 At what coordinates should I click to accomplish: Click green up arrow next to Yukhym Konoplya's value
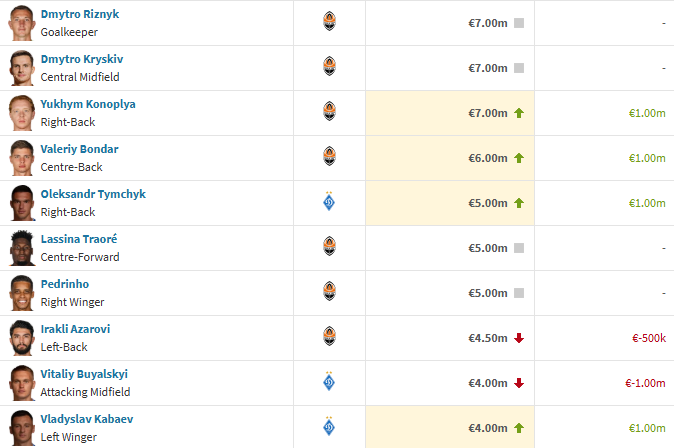pos(519,113)
